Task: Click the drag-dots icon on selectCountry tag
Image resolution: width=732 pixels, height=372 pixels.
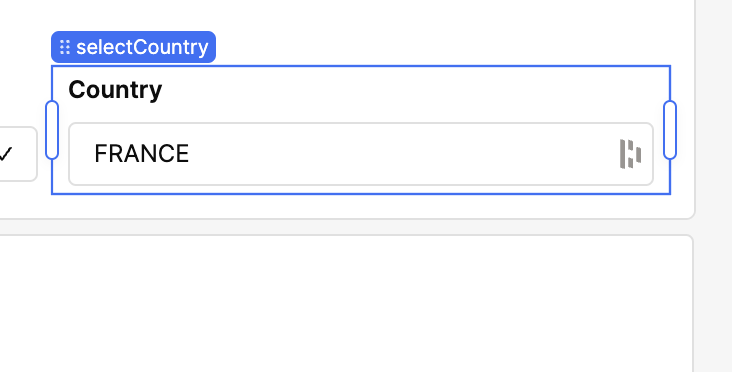Action: (65, 47)
